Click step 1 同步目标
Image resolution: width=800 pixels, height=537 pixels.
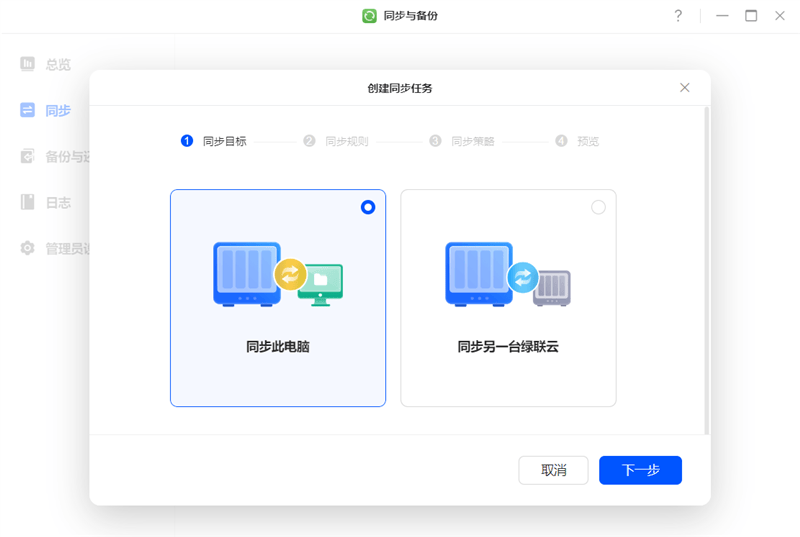tap(214, 141)
